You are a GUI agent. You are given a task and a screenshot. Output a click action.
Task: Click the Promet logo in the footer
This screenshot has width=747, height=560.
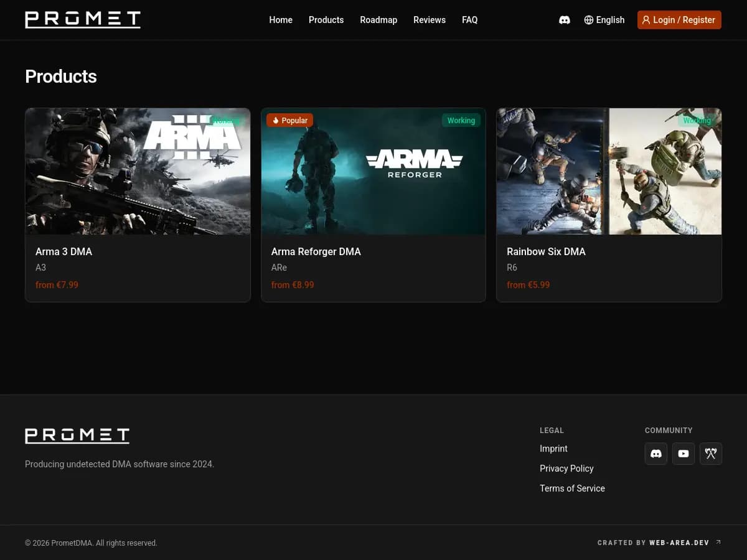click(77, 436)
